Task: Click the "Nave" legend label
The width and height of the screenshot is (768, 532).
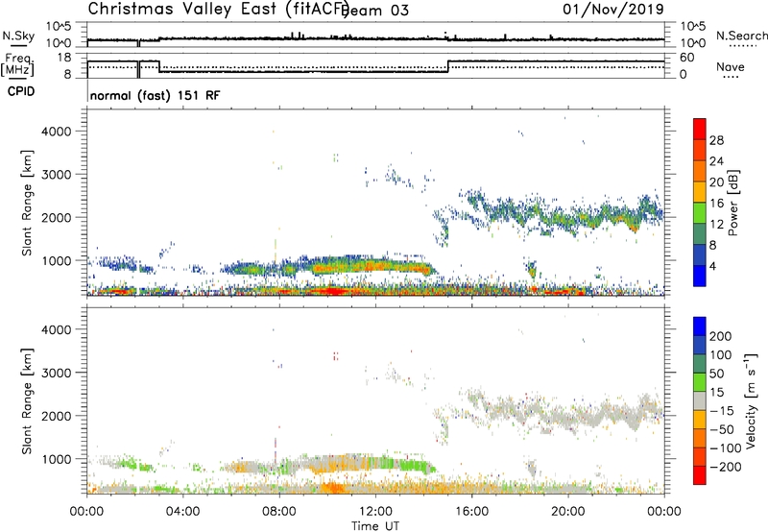Action: tap(731, 66)
